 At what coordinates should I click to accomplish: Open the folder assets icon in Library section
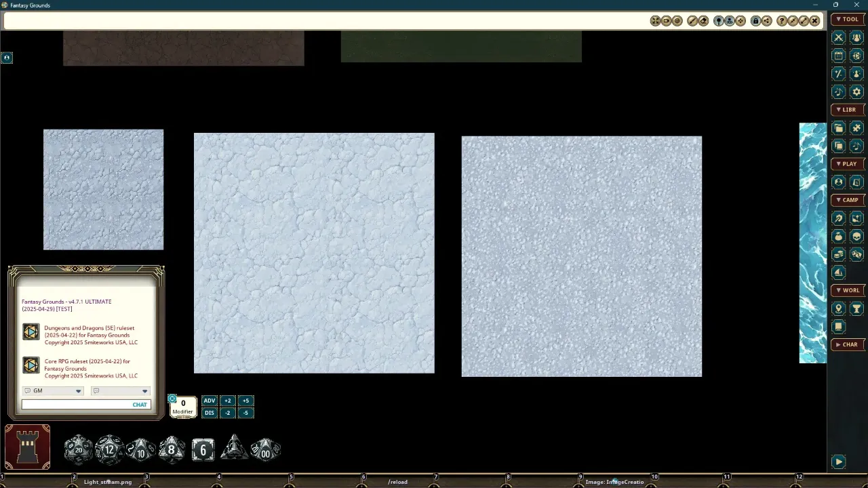[x=839, y=128]
